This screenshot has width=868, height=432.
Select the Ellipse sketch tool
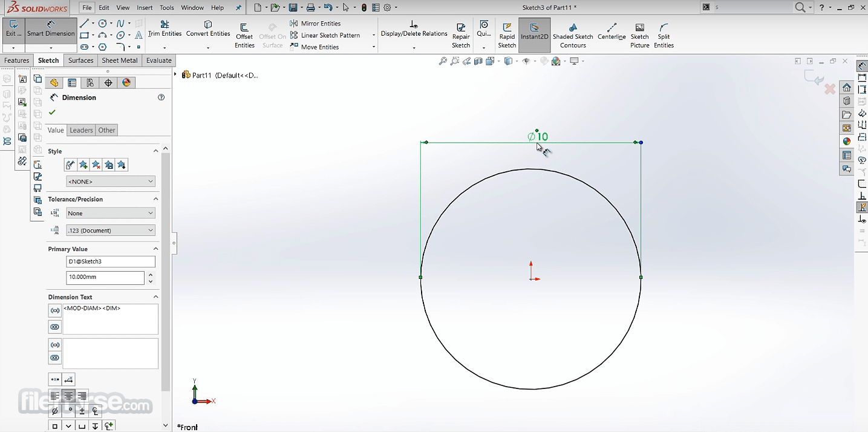[x=120, y=35]
